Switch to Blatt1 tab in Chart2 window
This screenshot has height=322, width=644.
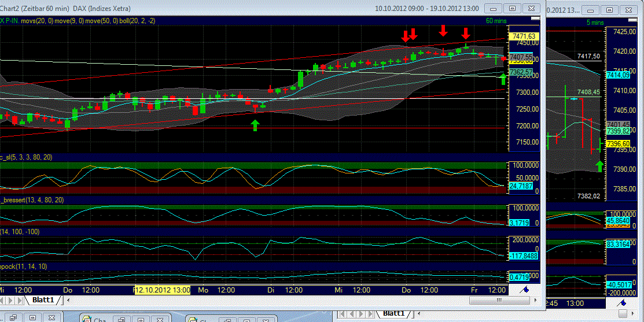[43, 300]
